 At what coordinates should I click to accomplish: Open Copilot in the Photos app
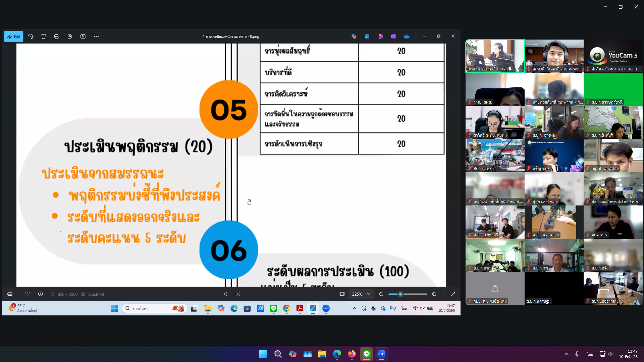[x=354, y=36]
